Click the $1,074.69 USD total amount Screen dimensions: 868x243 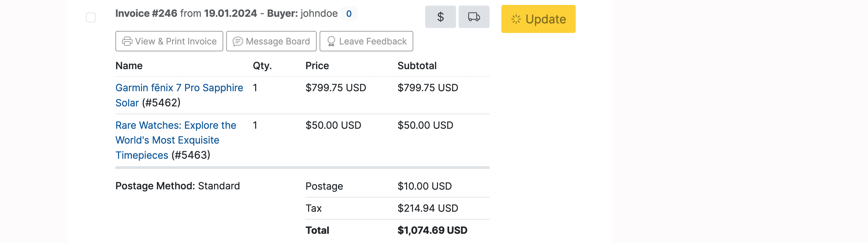coord(432,230)
